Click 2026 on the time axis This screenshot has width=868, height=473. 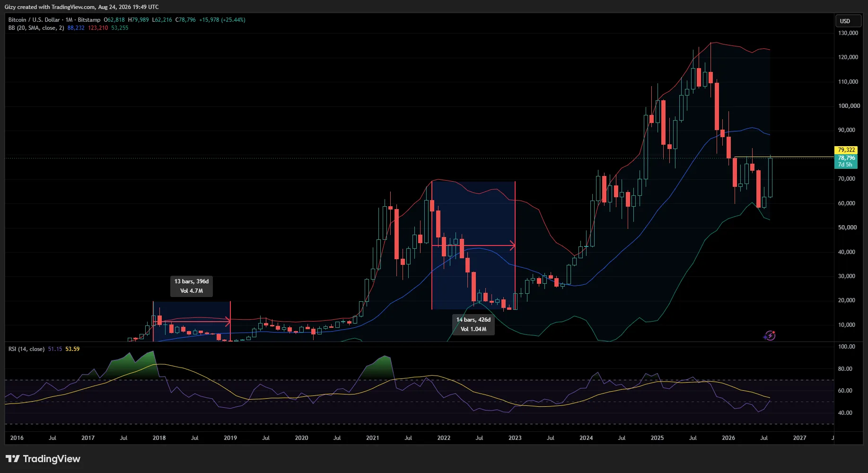tap(728, 438)
